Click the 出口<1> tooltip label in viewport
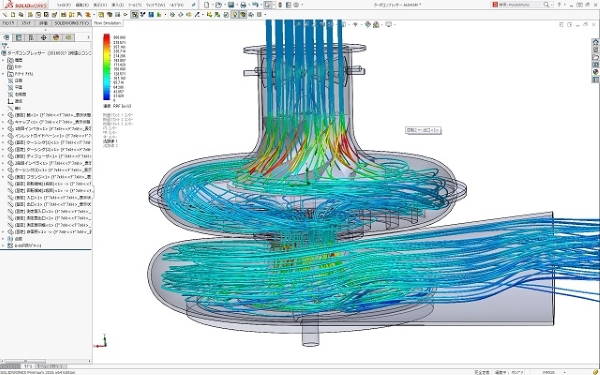 (x=423, y=130)
